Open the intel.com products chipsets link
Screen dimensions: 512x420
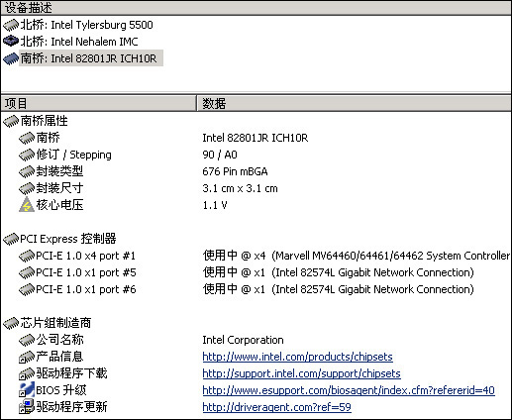coord(297,357)
